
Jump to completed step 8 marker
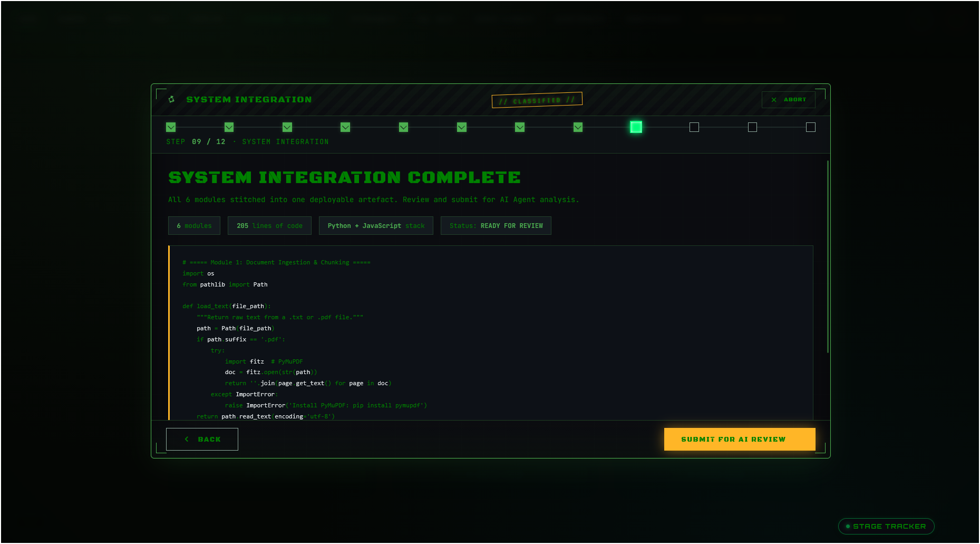[578, 127]
